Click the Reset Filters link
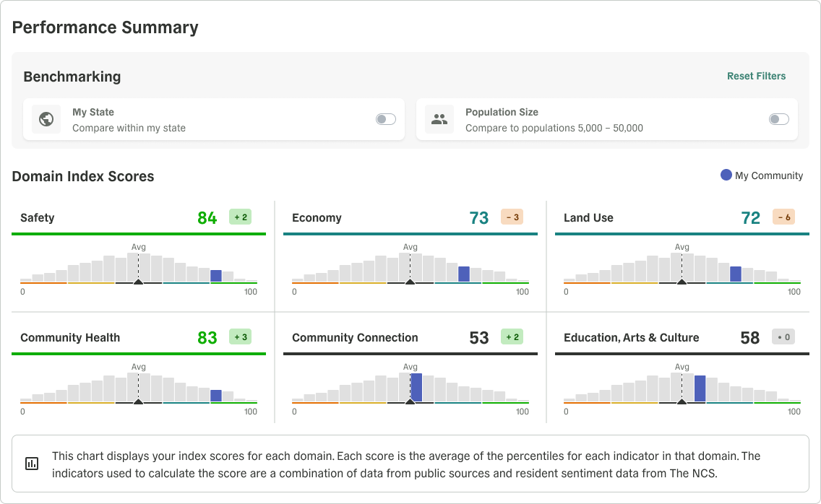The image size is (821, 504). pos(756,76)
